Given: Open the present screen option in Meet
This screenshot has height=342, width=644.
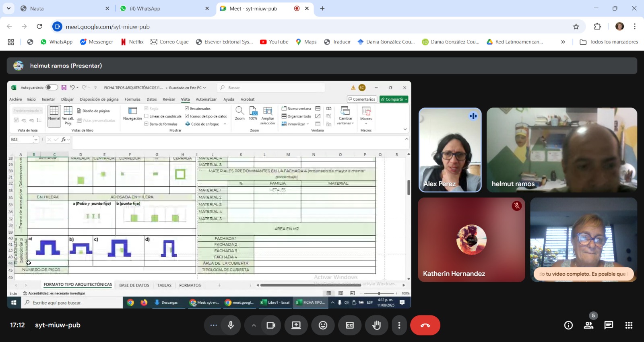Looking at the screenshot, I should 296,326.
